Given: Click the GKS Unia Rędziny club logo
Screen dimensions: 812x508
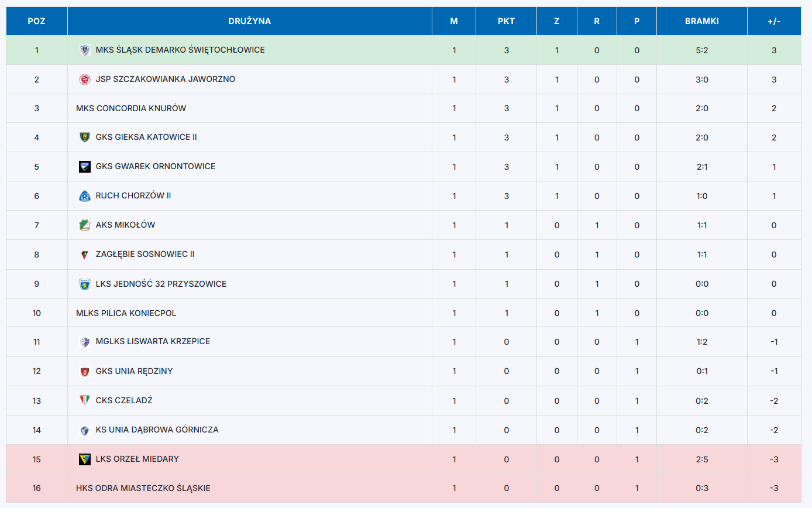Looking at the screenshot, I should pos(85,372).
